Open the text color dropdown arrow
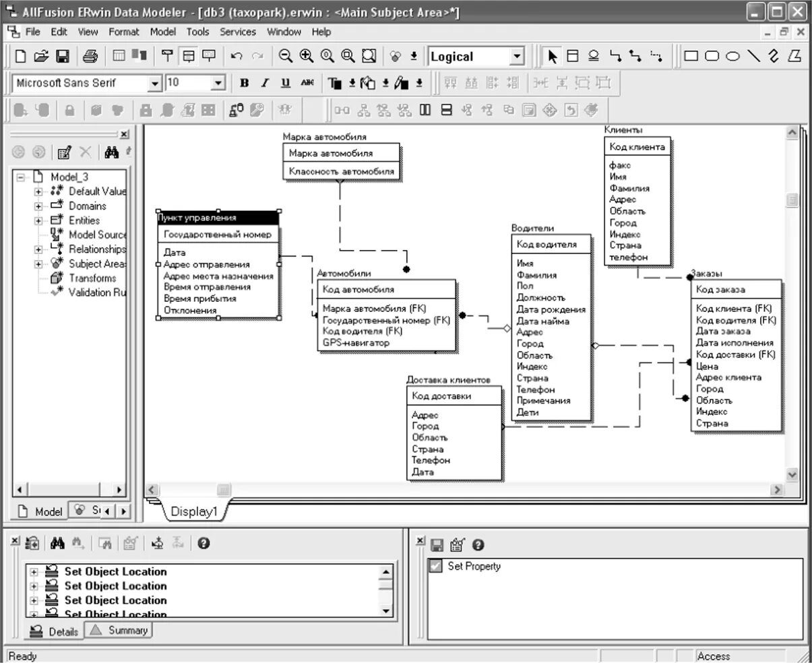Image resolution: width=812 pixels, height=663 pixels. pos(352,83)
